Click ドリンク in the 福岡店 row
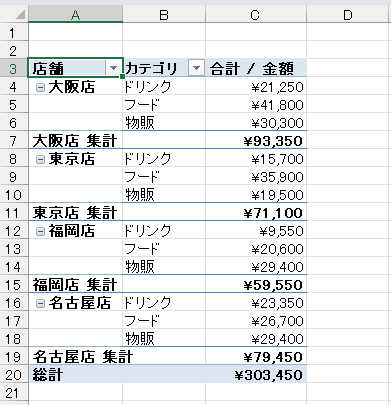This screenshot has width=391, height=405. pyautogui.click(x=148, y=231)
